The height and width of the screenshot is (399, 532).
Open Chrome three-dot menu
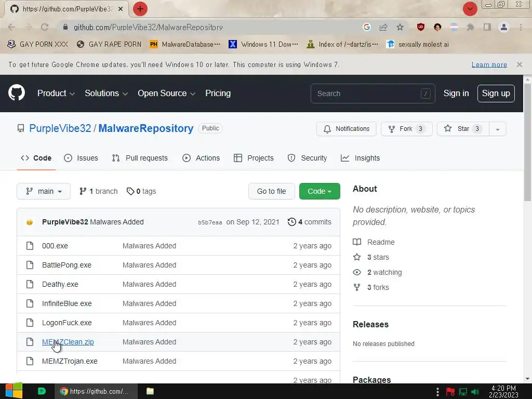coord(521,27)
